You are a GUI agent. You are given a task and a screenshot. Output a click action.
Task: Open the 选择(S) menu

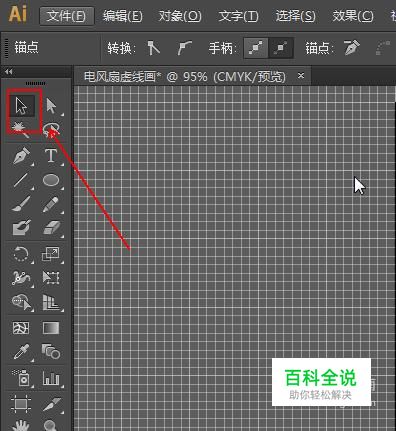[295, 16]
